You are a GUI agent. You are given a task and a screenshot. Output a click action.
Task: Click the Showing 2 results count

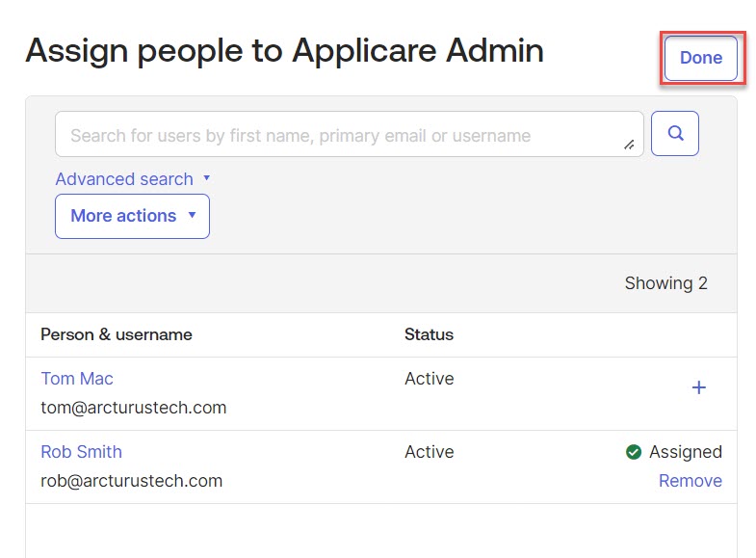665,283
